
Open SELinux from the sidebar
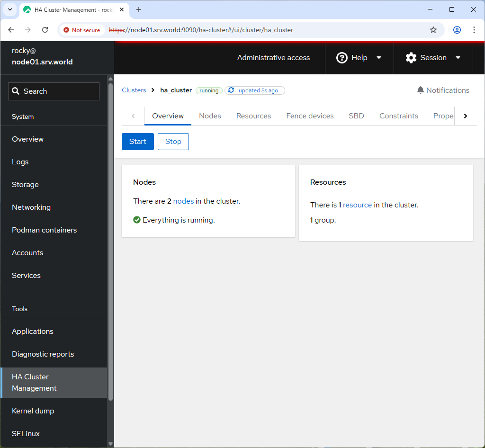pyautogui.click(x=26, y=433)
